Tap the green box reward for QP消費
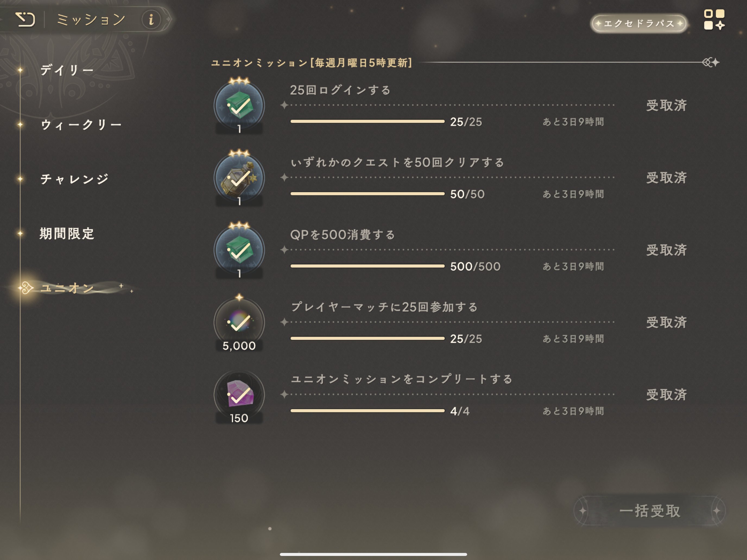This screenshot has height=560, width=747. (239, 250)
